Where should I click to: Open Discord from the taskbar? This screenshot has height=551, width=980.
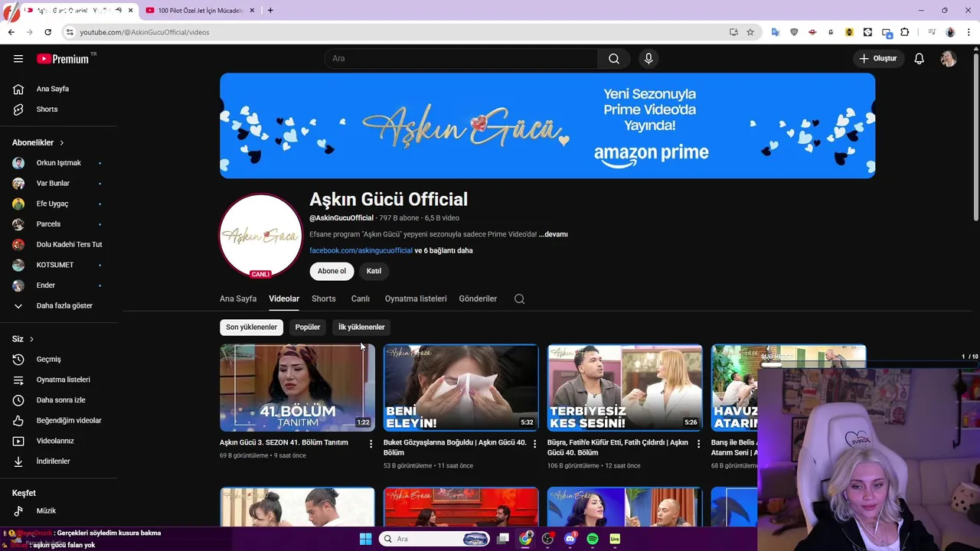tap(570, 539)
